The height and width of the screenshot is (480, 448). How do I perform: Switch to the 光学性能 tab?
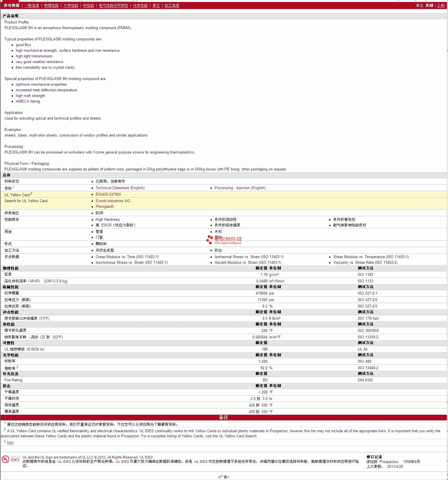coord(140,5)
